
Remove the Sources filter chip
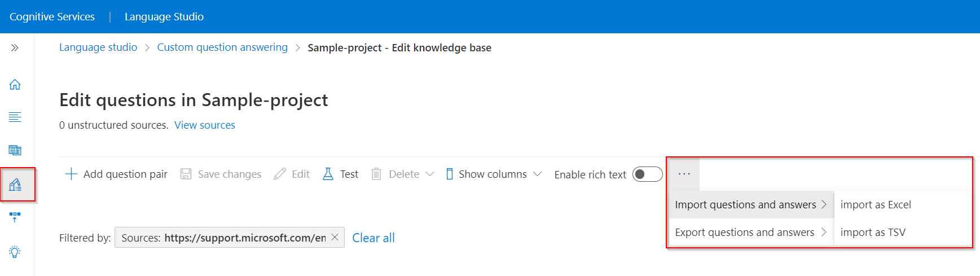click(335, 238)
